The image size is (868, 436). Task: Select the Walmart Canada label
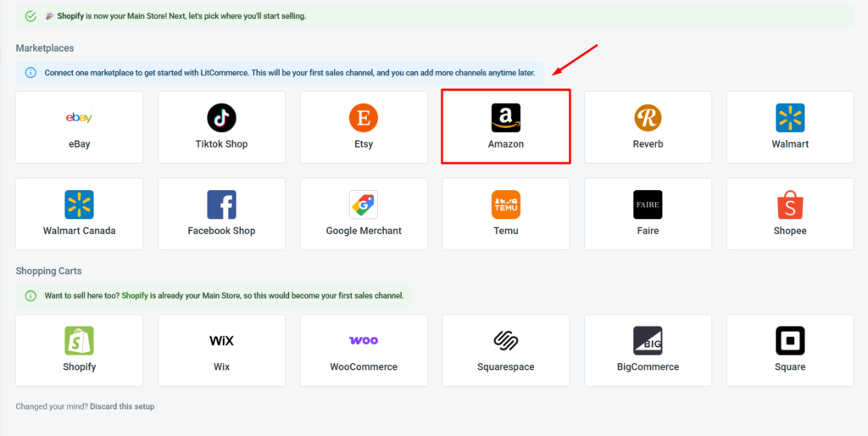pos(79,231)
